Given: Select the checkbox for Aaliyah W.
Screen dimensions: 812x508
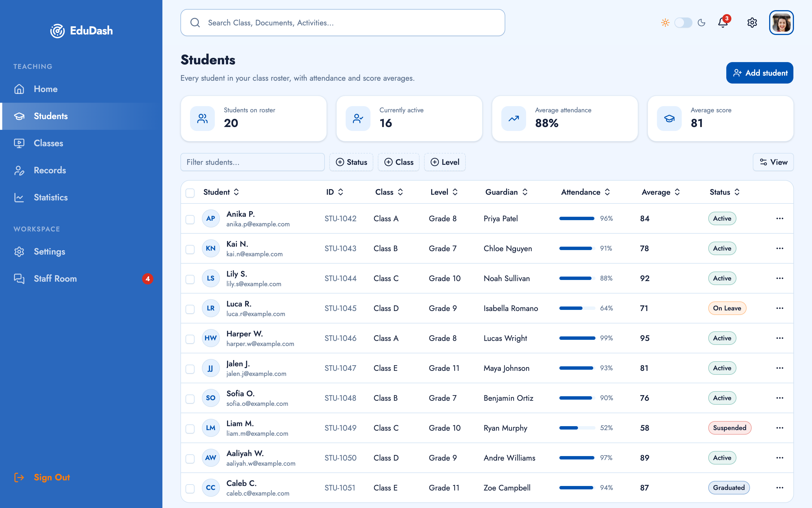Looking at the screenshot, I should [190, 459].
